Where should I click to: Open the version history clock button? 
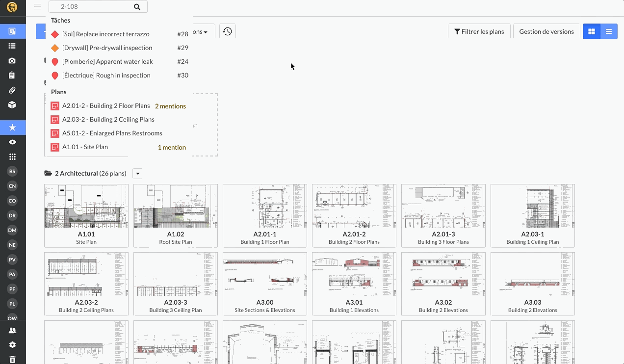pyautogui.click(x=227, y=31)
